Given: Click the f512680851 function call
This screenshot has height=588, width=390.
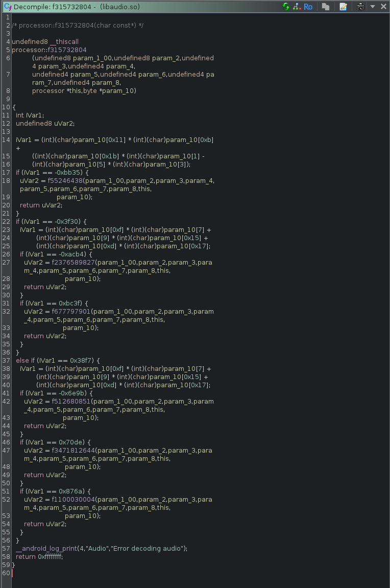Looking at the screenshot, I should [x=71, y=402].
